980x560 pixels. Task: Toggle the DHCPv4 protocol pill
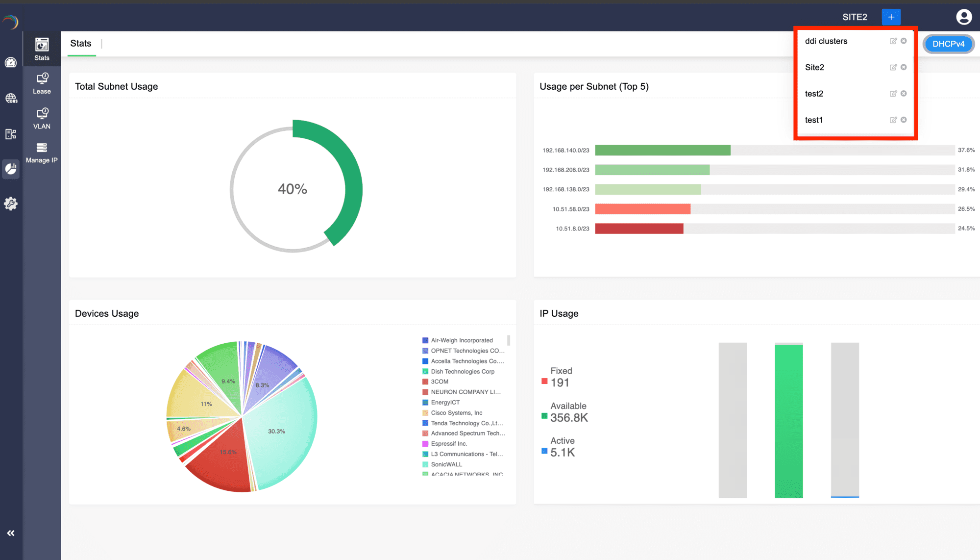tap(948, 44)
